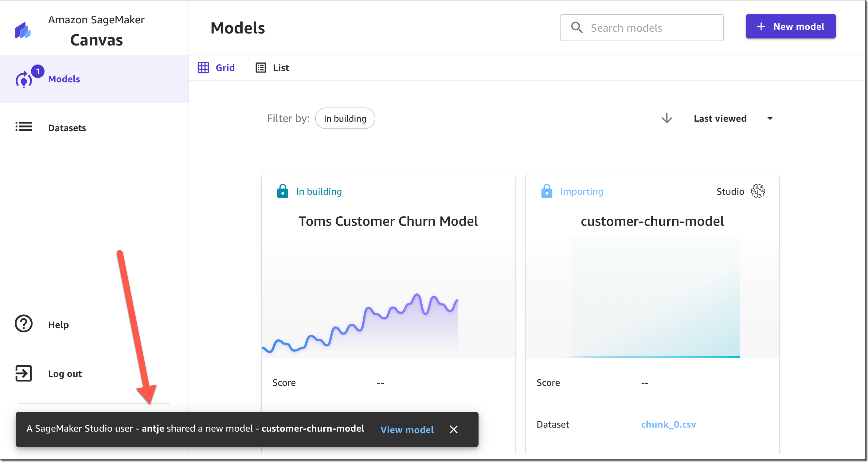868x462 pixels.
Task: Click the Studio brain icon on card
Action: click(758, 191)
